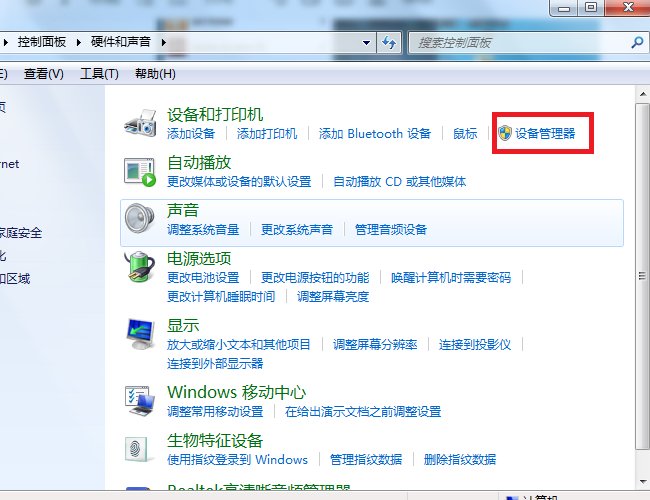Click 自动播放 CD 或其他媒体 link
650x500 pixels.
point(400,182)
